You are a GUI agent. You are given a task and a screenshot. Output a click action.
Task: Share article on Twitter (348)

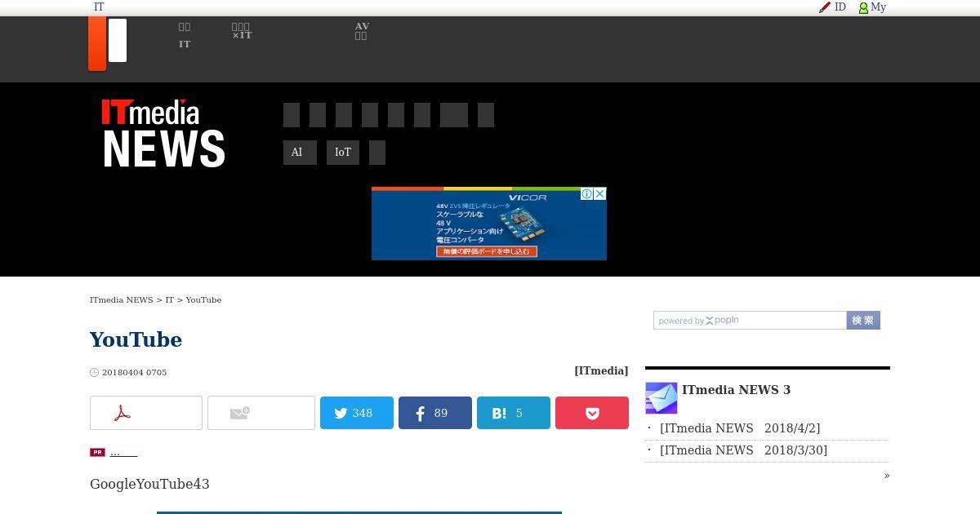[x=357, y=413]
